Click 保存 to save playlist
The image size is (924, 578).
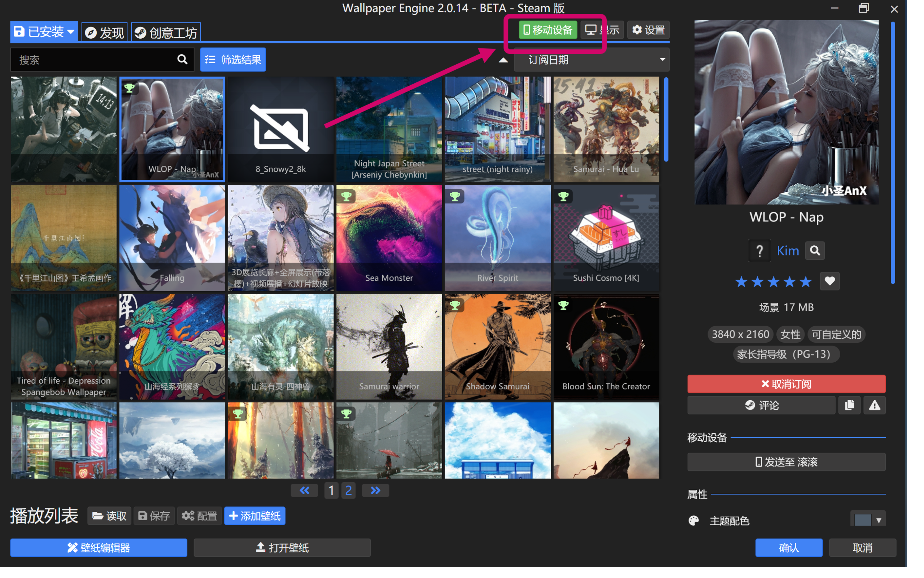point(154,516)
